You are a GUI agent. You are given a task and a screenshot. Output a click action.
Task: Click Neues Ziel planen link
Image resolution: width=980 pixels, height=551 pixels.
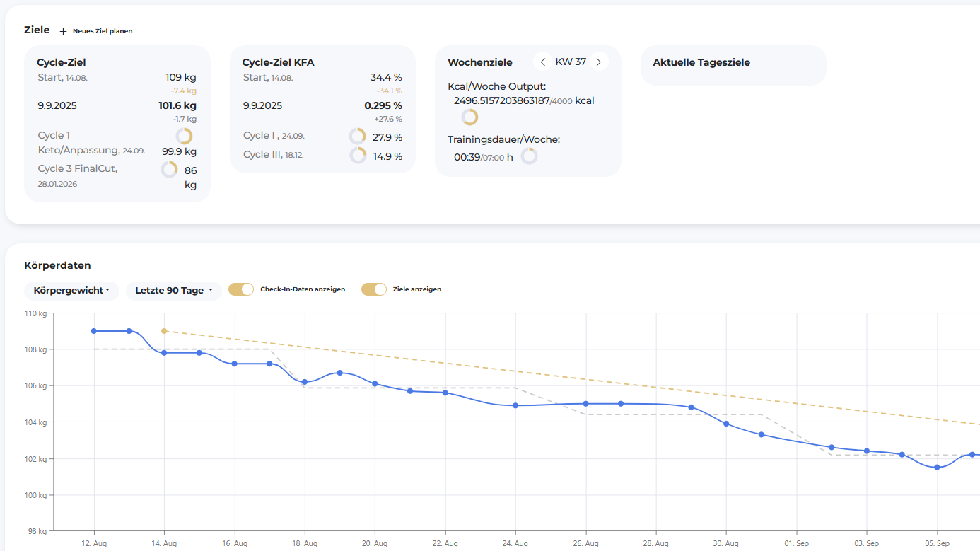point(103,31)
